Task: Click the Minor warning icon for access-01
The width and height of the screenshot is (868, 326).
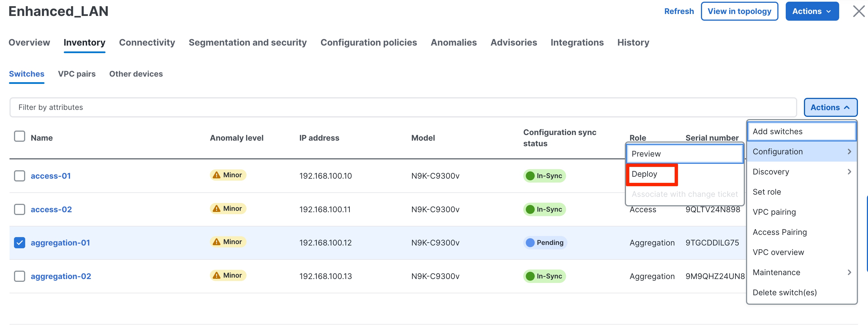Action: pyautogui.click(x=217, y=175)
